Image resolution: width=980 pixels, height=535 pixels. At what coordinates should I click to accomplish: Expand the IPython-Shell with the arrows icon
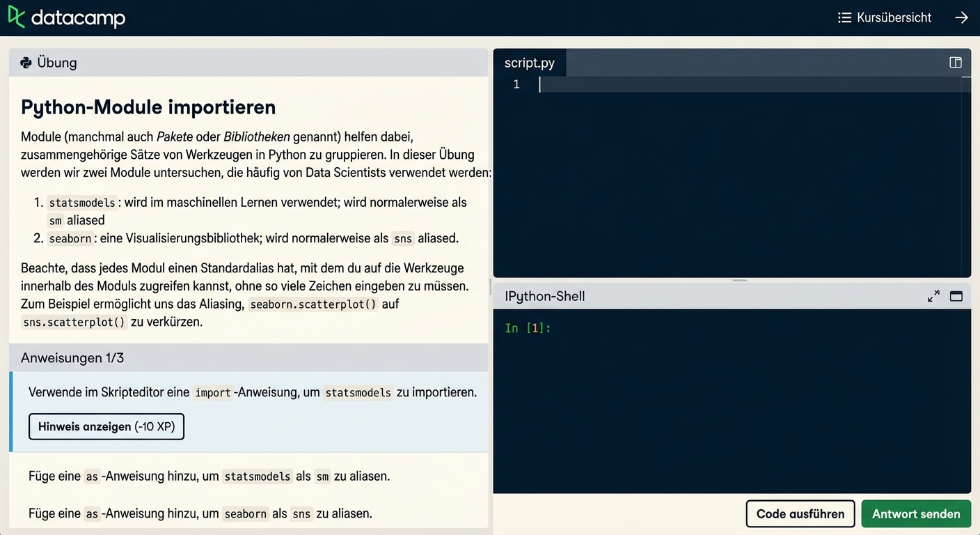933,295
